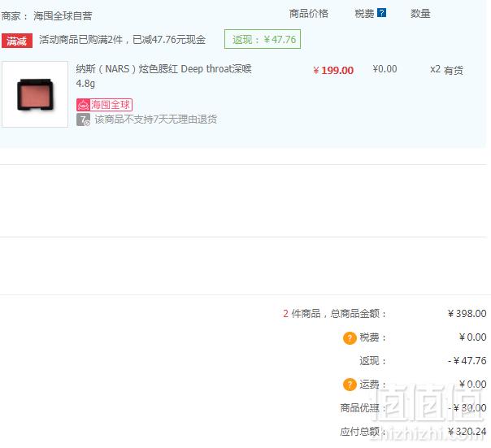Click the stock status 有货
491x448 pixels.
pos(453,71)
